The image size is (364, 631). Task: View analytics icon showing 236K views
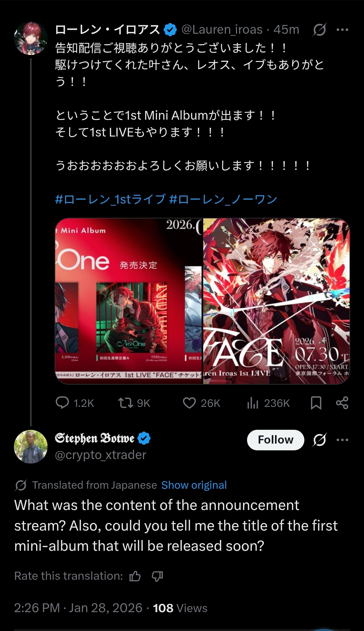pyautogui.click(x=252, y=403)
